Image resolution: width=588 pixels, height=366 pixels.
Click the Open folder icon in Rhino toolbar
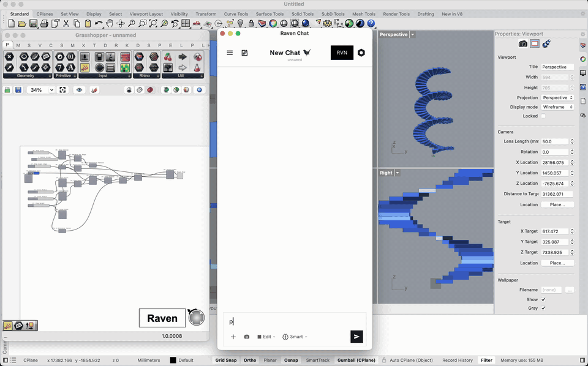(x=23, y=24)
